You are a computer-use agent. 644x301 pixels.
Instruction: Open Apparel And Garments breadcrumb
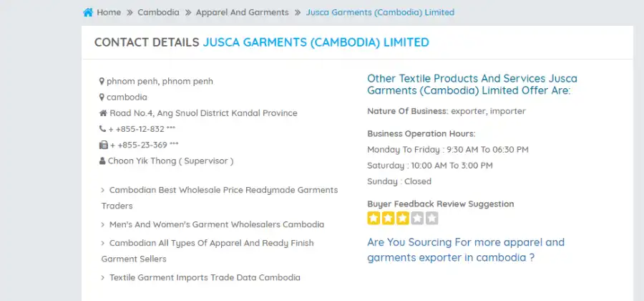(242, 12)
